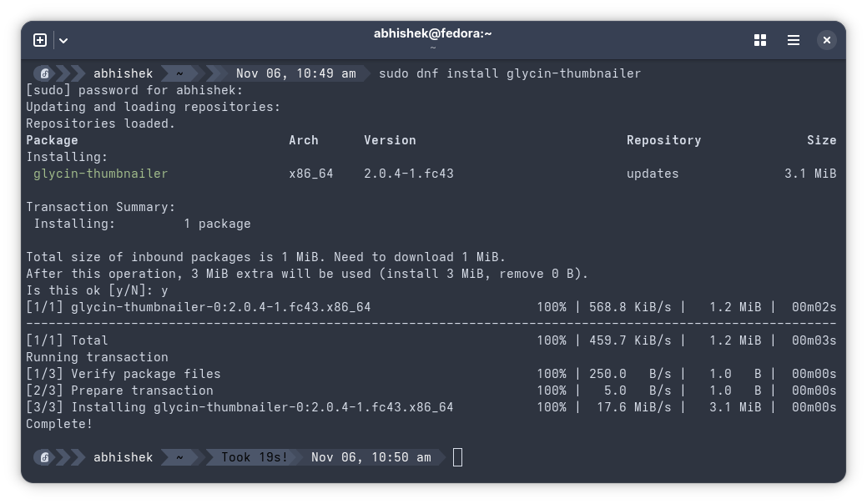This screenshot has width=867, height=504.
Task: Open menu from the hamburger to list options
Action: [793, 40]
